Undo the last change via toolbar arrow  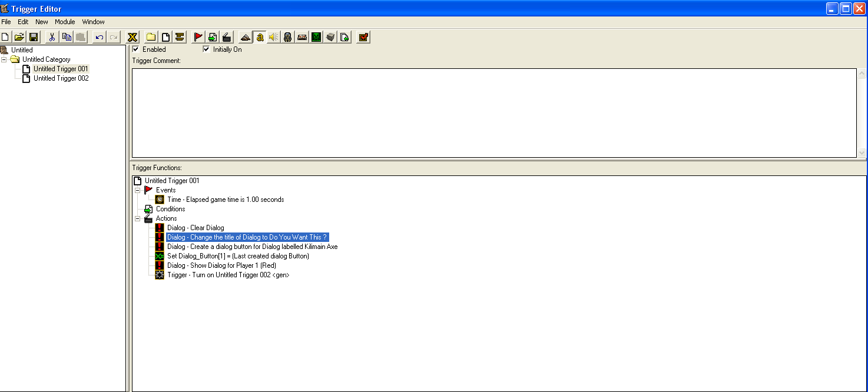pyautogui.click(x=99, y=37)
